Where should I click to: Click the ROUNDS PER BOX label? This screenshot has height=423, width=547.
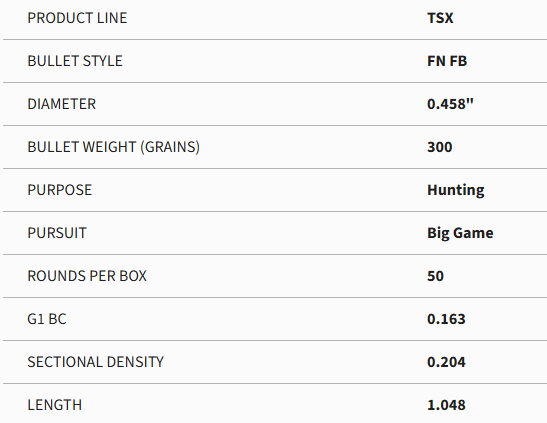pyautogui.click(x=87, y=276)
